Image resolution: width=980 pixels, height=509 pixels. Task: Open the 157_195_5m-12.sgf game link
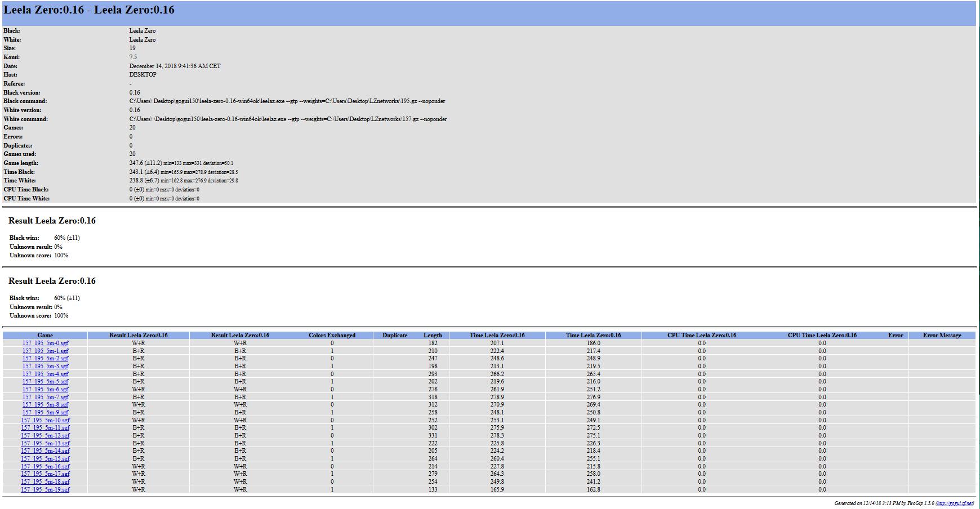coord(45,435)
